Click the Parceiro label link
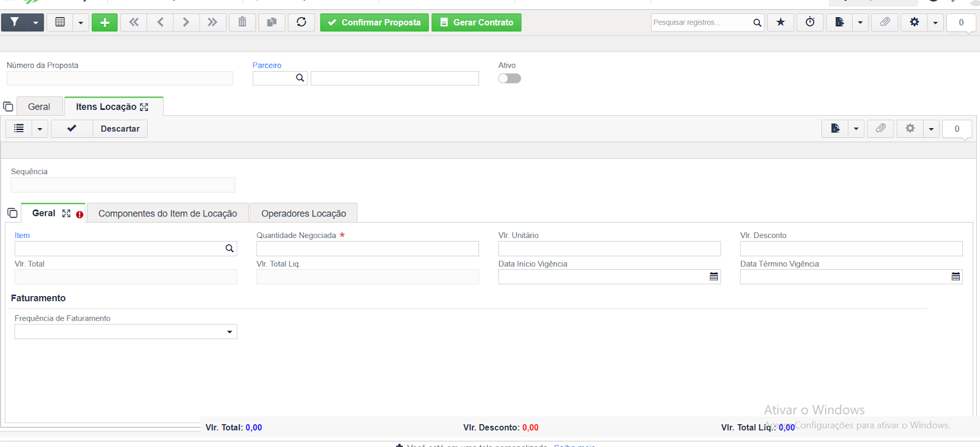The width and height of the screenshot is (980, 447). coord(267,65)
